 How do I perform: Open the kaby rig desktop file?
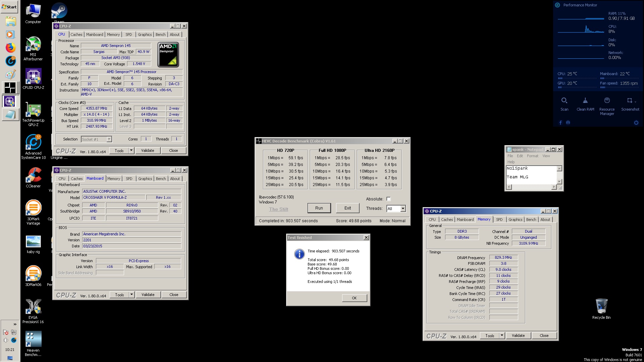pyautogui.click(x=33, y=244)
